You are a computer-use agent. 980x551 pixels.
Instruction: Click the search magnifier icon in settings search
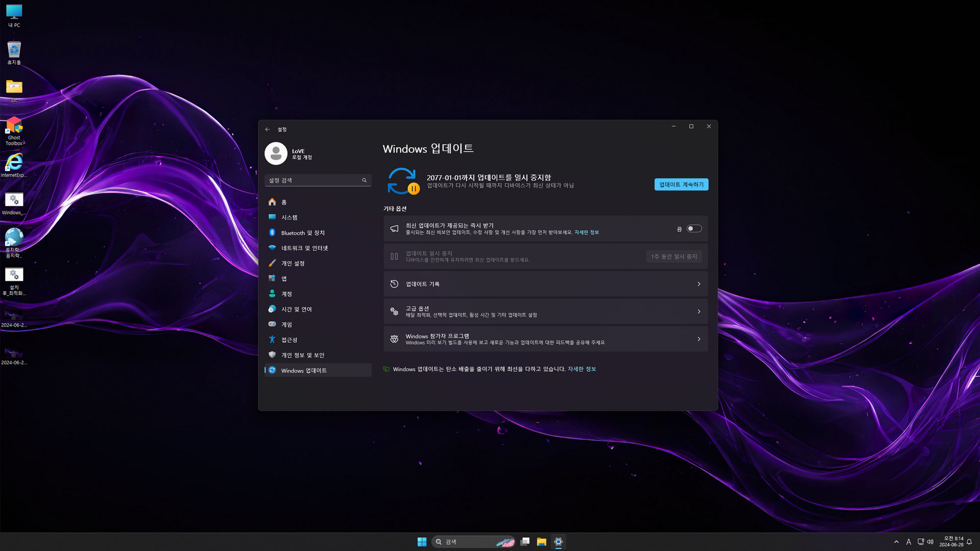tap(364, 181)
